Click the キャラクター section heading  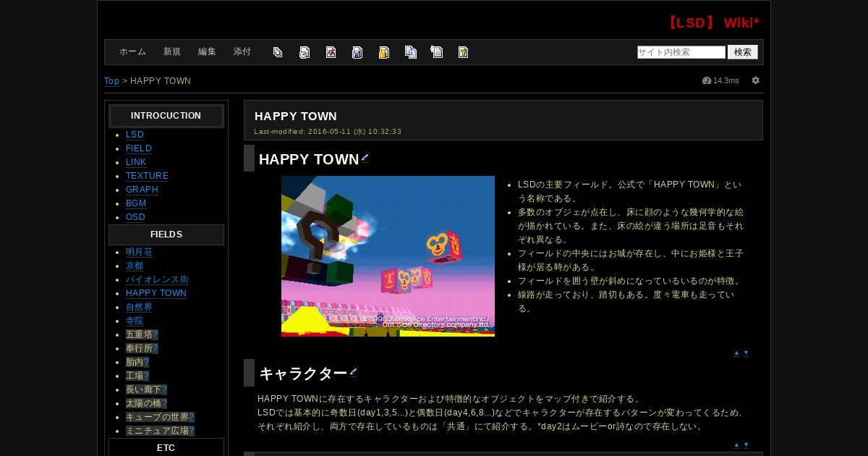click(x=303, y=373)
